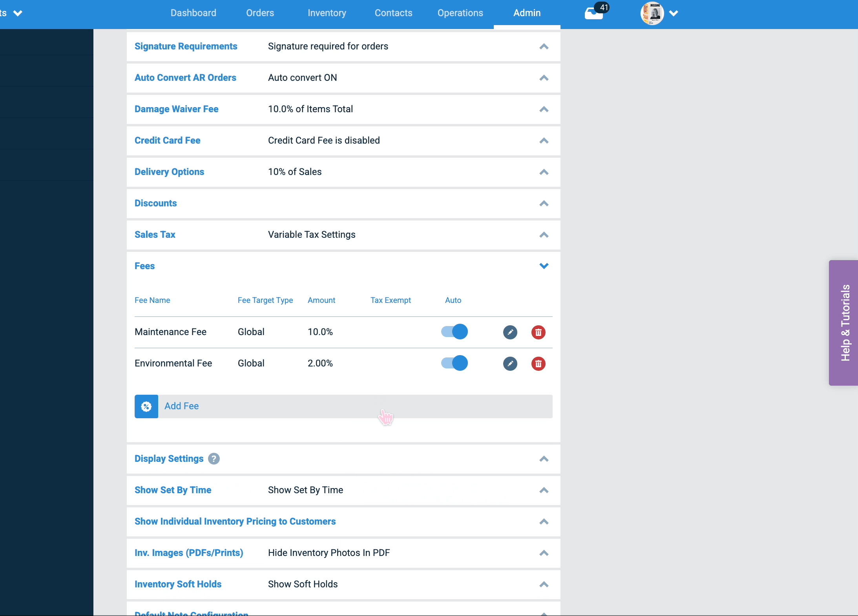The height and width of the screenshot is (616, 858).
Task: Click the Sales Tax heading
Action: point(155,235)
